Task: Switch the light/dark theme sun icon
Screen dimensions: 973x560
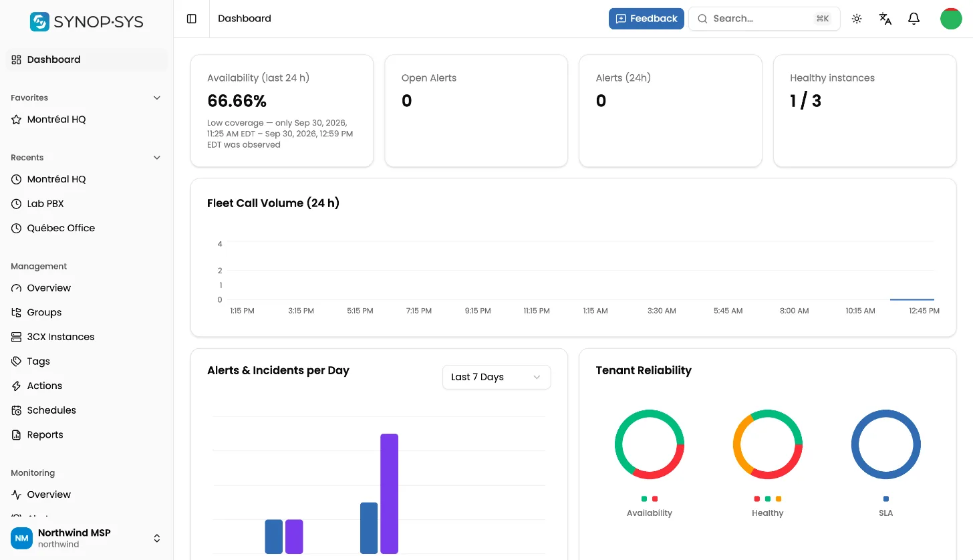Action: pos(857,19)
